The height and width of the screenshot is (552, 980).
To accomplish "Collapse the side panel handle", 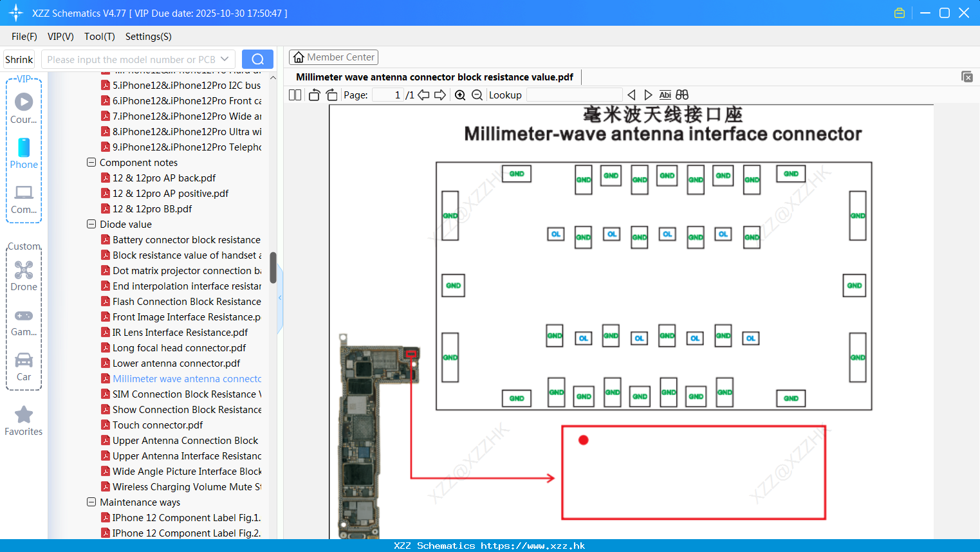I will click(x=280, y=298).
